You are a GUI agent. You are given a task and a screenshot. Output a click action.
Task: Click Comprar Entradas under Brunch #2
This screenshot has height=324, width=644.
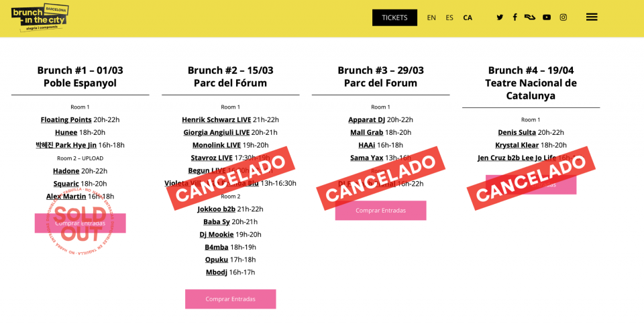[x=230, y=299]
